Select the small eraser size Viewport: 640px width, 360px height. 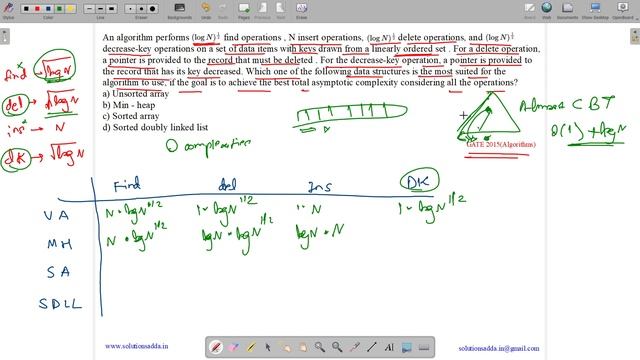(x=130, y=9)
